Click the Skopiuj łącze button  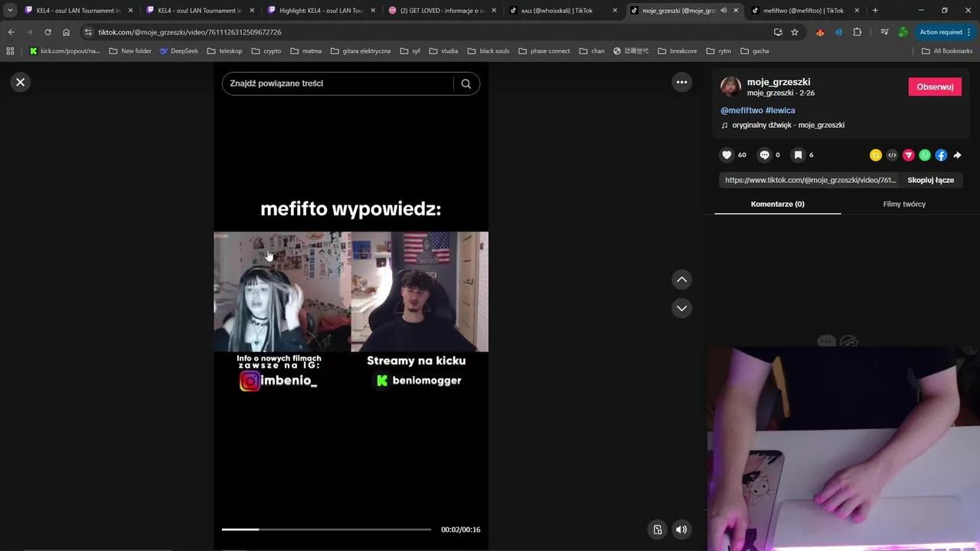[x=930, y=180]
